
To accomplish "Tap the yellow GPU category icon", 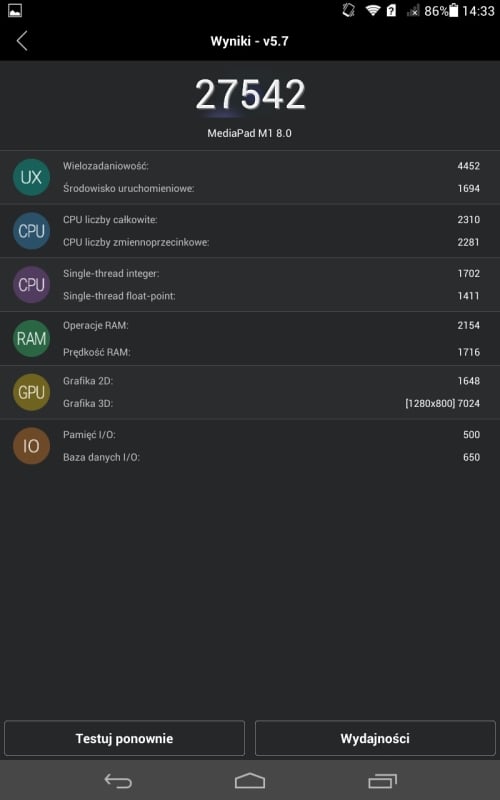I will pyautogui.click(x=31, y=392).
